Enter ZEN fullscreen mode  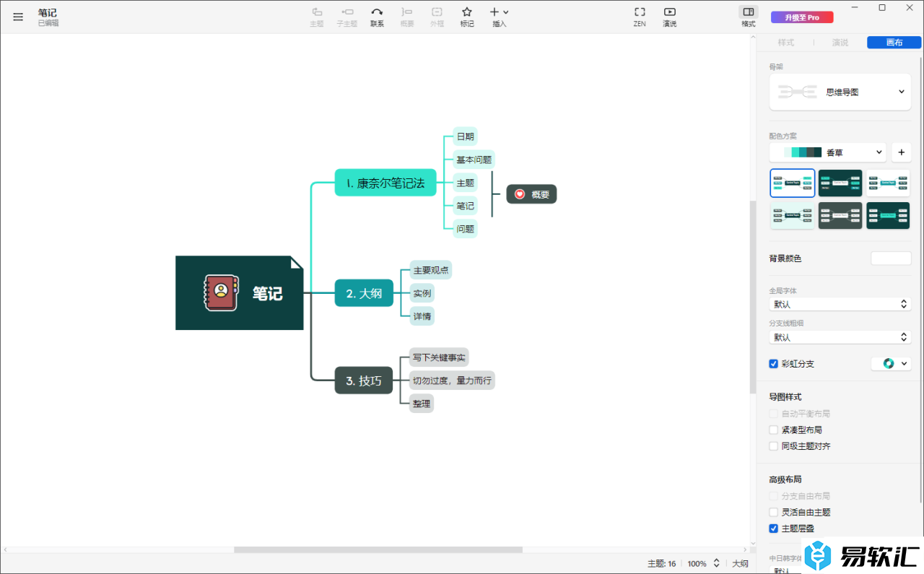tap(640, 17)
